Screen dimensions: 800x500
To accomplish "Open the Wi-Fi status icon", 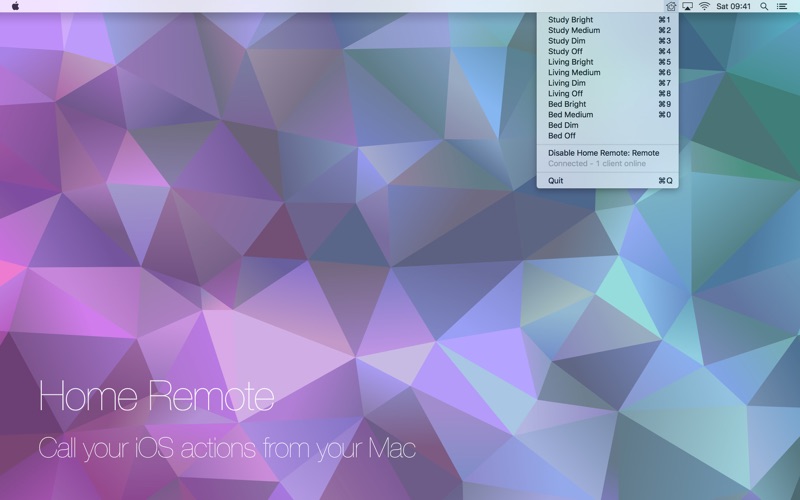I will point(705,6).
